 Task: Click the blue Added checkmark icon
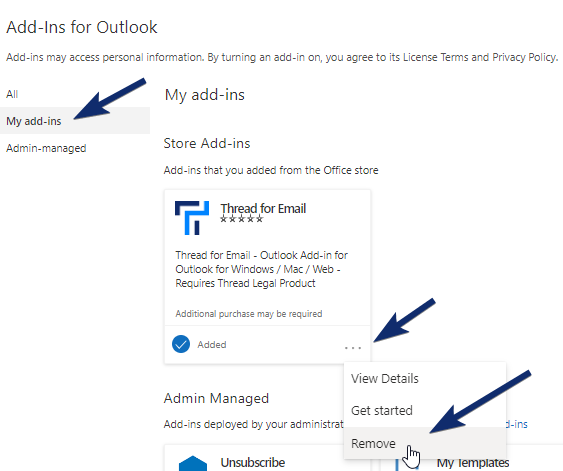(x=181, y=344)
